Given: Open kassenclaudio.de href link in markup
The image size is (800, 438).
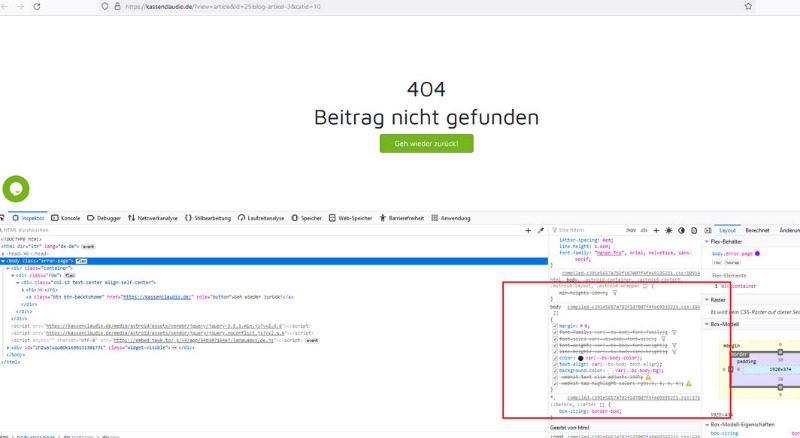Looking at the screenshot, I should 157,297.
